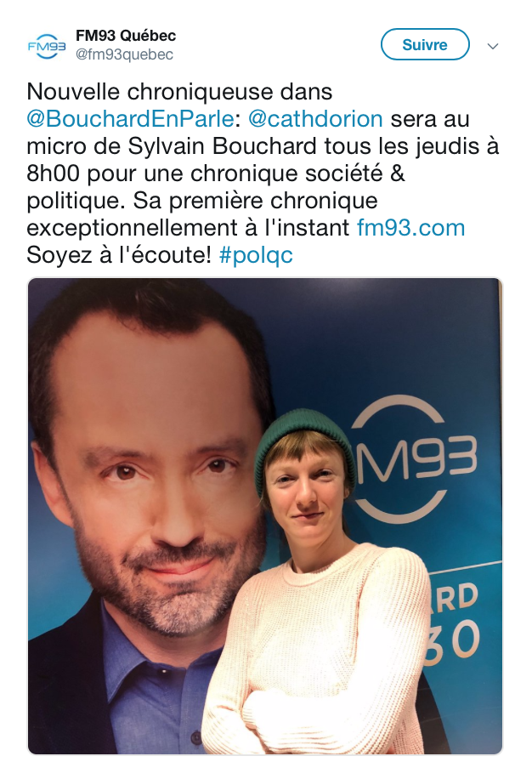Visit the fm93.com link
The width and height of the screenshot is (532, 762).
[410, 227]
